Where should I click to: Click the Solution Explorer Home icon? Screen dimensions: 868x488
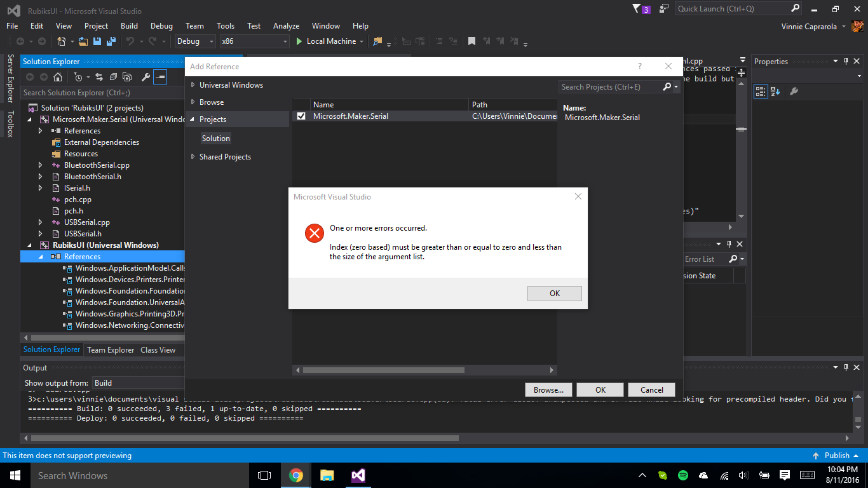click(58, 77)
